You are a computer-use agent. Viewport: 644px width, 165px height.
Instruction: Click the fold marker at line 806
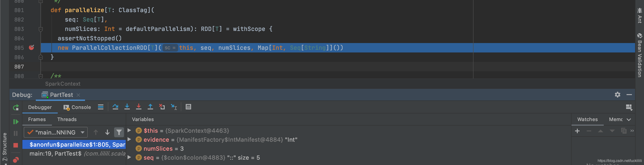pos(41,57)
